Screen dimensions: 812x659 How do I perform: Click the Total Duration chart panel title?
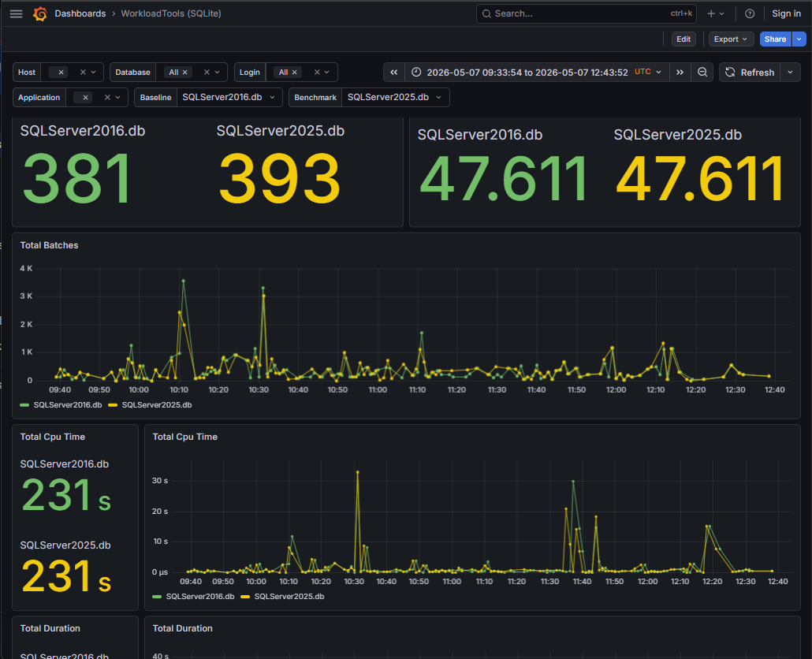click(x=182, y=628)
